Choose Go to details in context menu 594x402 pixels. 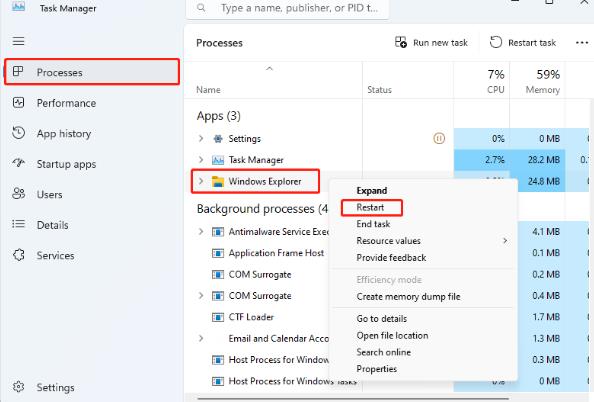381,319
